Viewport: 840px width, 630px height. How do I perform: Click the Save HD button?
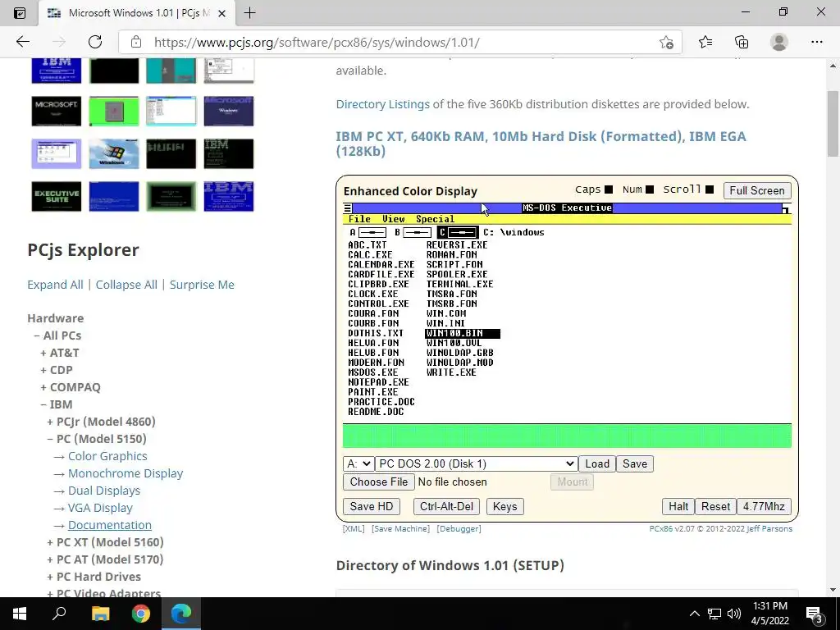372,506
